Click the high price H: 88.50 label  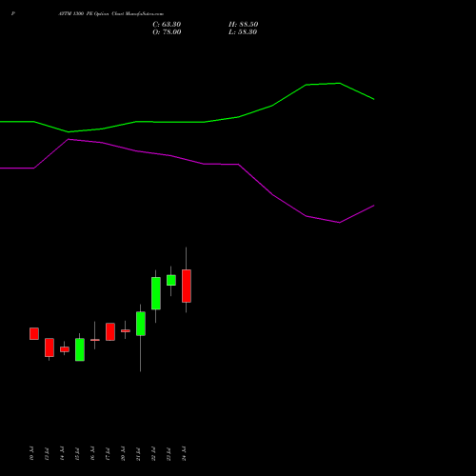pyautogui.click(x=243, y=25)
